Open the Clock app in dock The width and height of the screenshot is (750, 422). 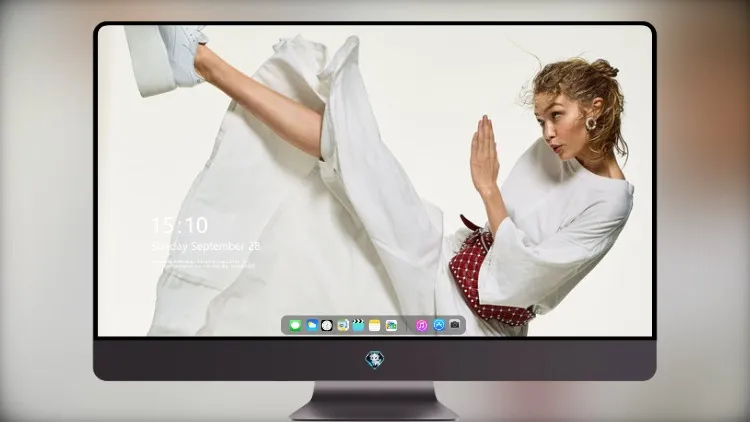pyautogui.click(x=327, y=326)
